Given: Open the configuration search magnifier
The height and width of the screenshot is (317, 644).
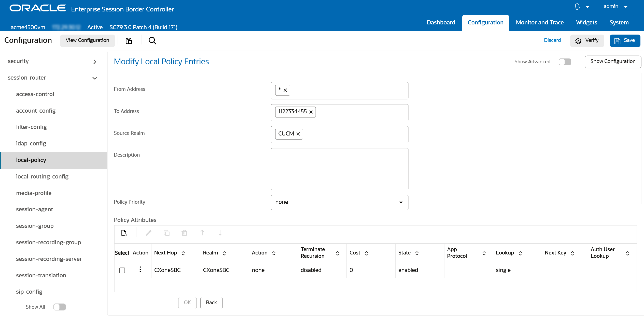Looking at the screenshot, I should 152,41.
